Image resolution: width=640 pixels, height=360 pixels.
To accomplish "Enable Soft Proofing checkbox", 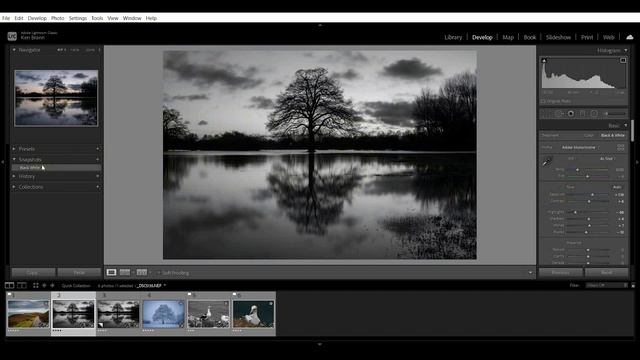I will tap(158, 273).
